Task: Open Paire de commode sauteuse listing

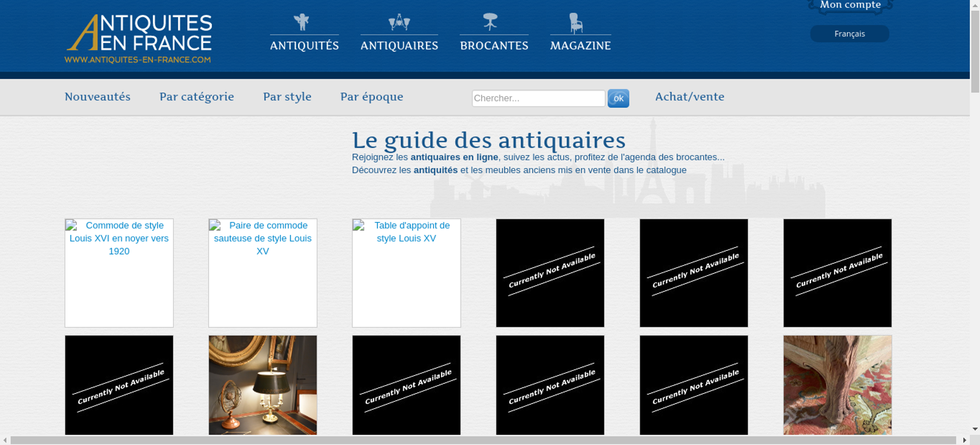Action: click(x=263, y=272)
